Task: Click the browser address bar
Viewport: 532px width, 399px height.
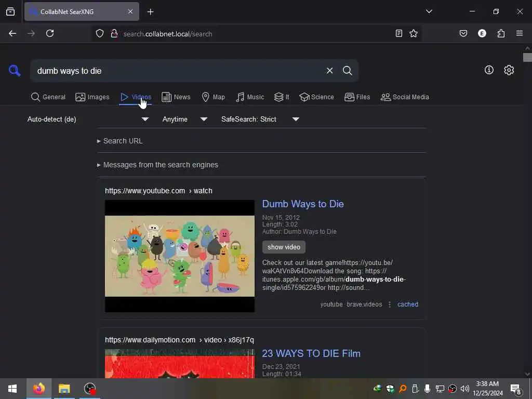Action: (x=255, y=34)
